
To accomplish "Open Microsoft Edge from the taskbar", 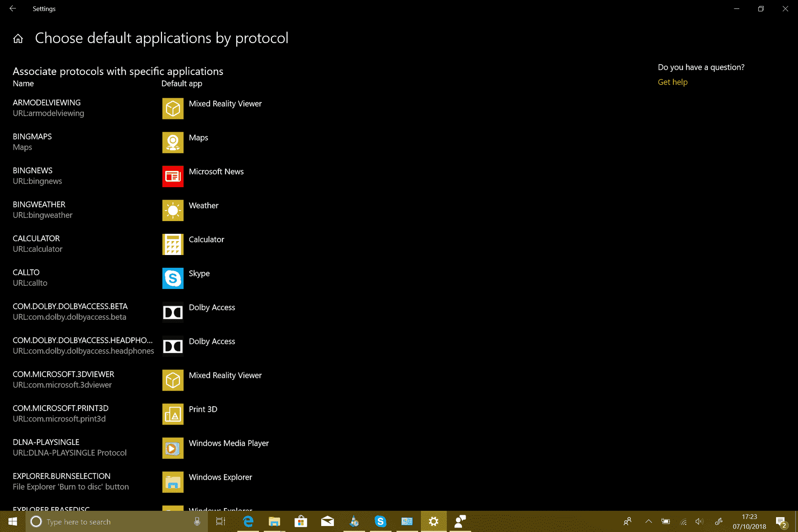I will point(248,521).
